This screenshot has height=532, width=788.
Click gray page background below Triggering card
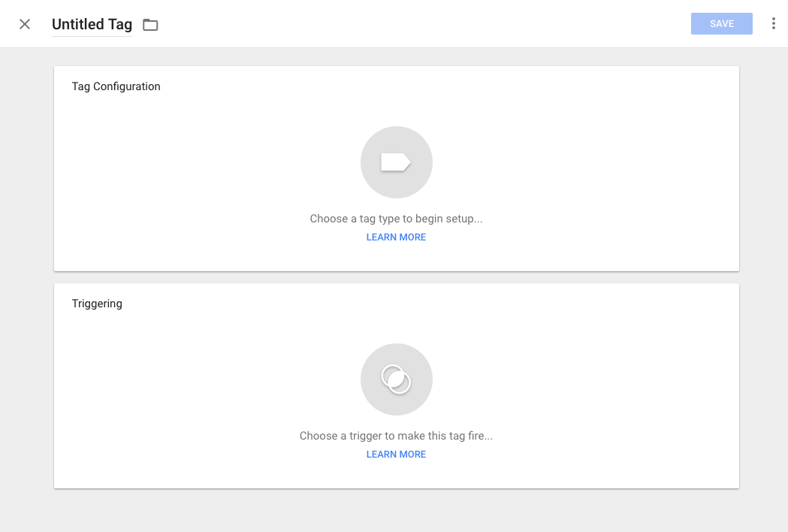(396, 511)
